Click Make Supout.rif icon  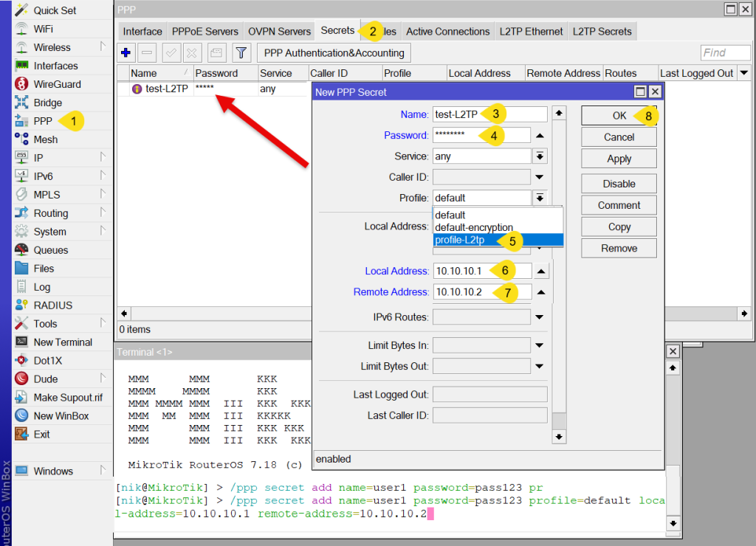(x=21, y=398)
